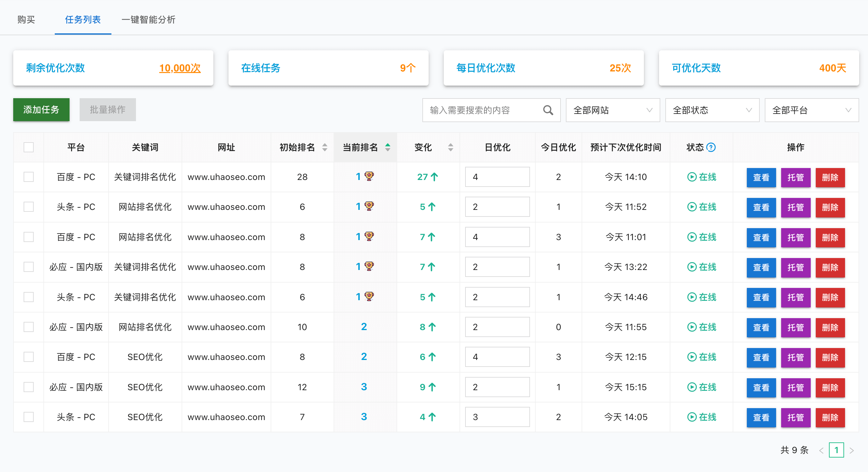The image size is (868, 472).
Task: Switch to the 购买 tab
Action: click(26, 20)
